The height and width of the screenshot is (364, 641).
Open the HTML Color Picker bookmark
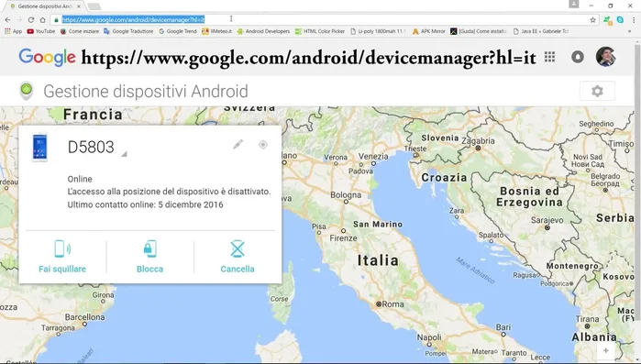(320, 31)
